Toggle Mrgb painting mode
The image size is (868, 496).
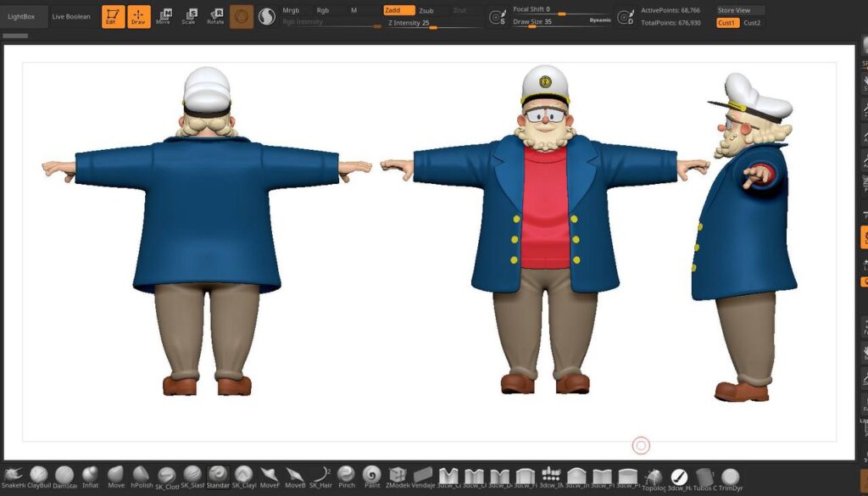pyautogui.click(x=292, y=11)
